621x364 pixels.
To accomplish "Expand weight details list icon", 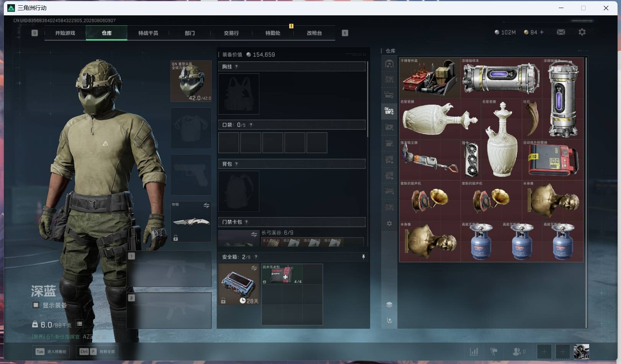I will (79, 324).
